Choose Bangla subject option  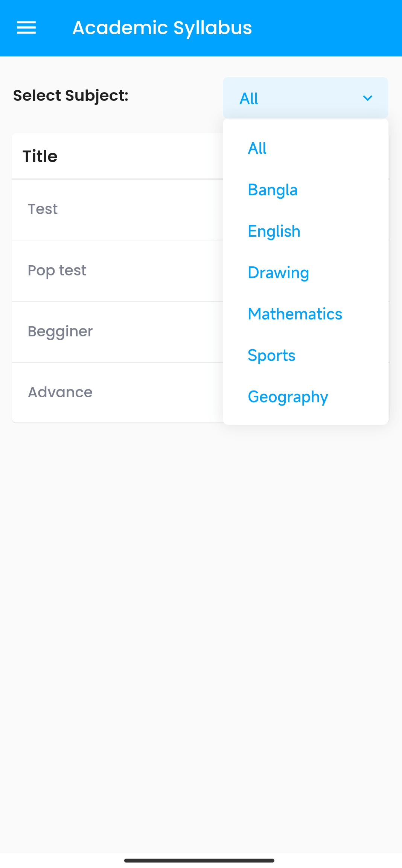click(273, 190)
